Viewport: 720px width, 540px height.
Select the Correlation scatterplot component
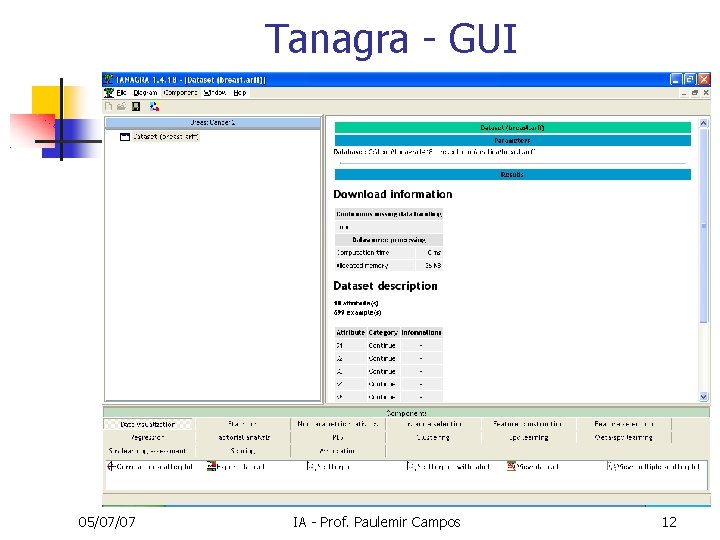point(150,467)
